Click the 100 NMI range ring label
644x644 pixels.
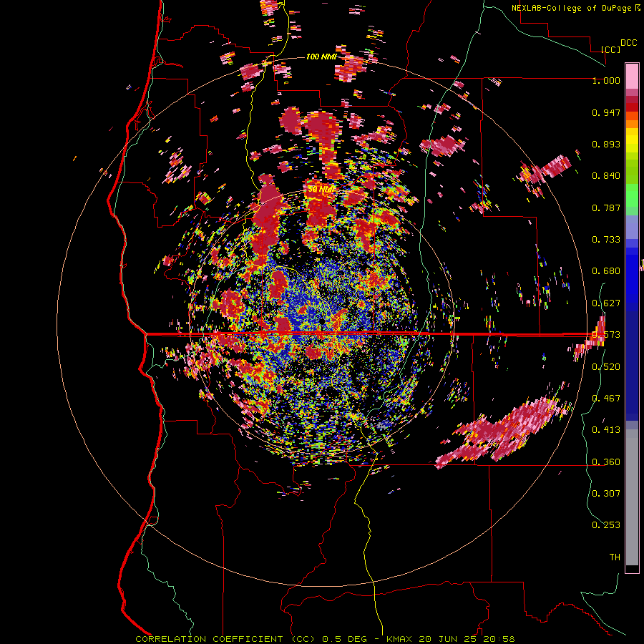321,57
